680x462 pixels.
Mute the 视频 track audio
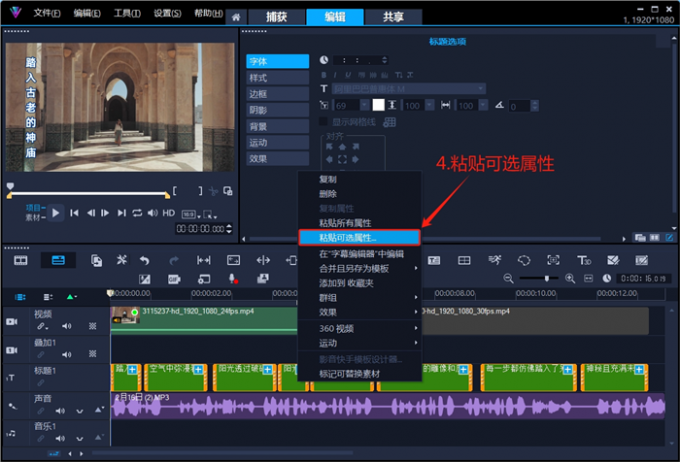pos(66,326)
